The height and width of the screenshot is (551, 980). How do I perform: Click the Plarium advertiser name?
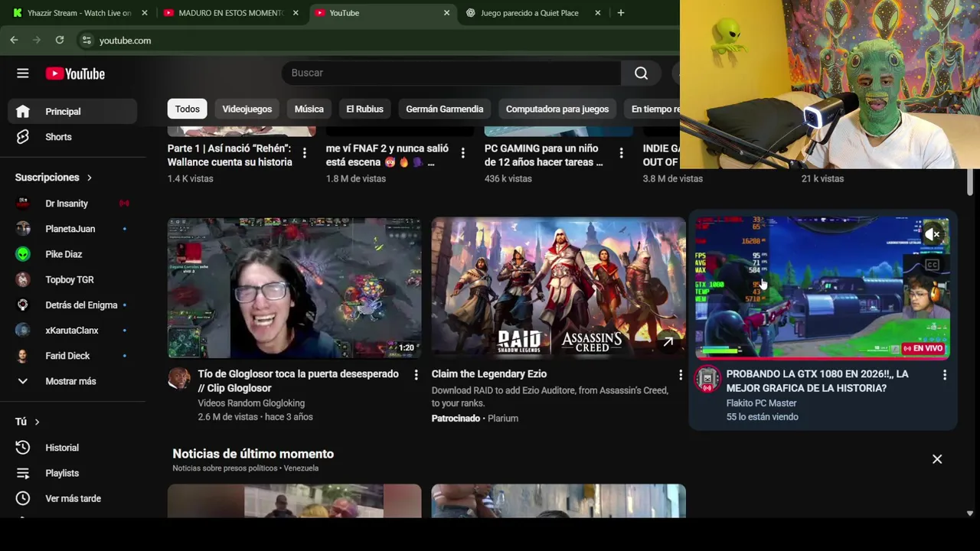(503, 419)
